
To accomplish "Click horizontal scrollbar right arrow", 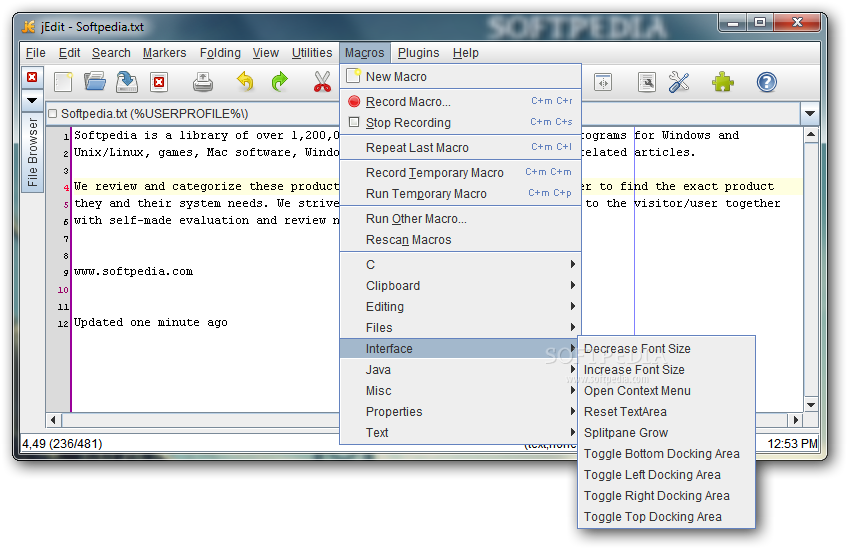I will tap(795, 420).
